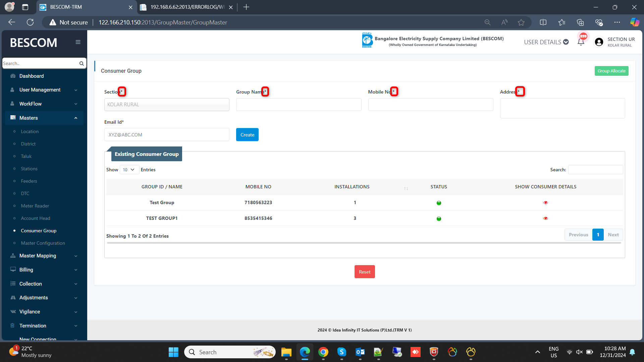Image resolution: width=644 pixels, height=362 pixels.
Task: Toggle status indicator of Test Group
Action: [439, 203]
